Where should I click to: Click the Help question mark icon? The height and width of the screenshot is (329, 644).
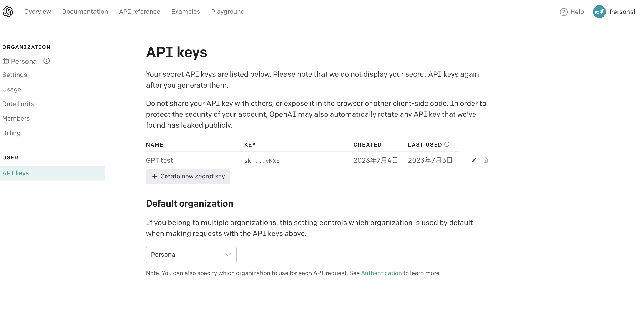(563, 12)
